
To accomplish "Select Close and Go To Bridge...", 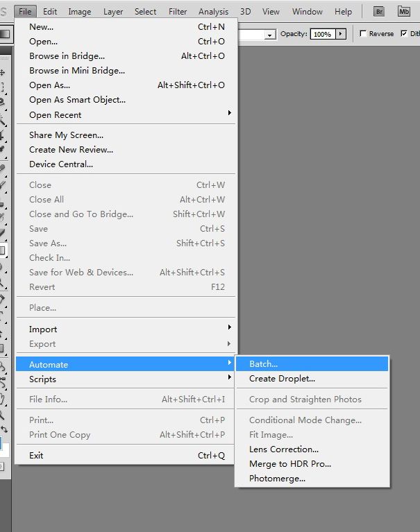I will [x=126, y=214].
